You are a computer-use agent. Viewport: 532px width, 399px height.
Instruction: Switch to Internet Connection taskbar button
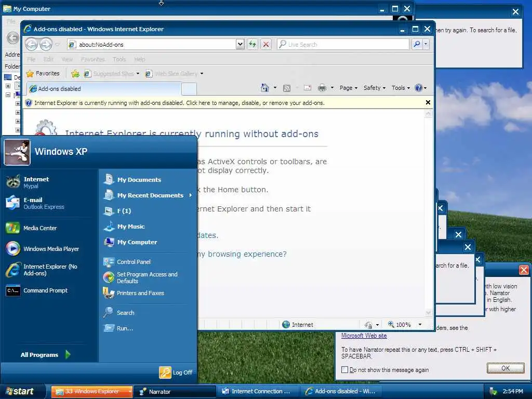258,391
